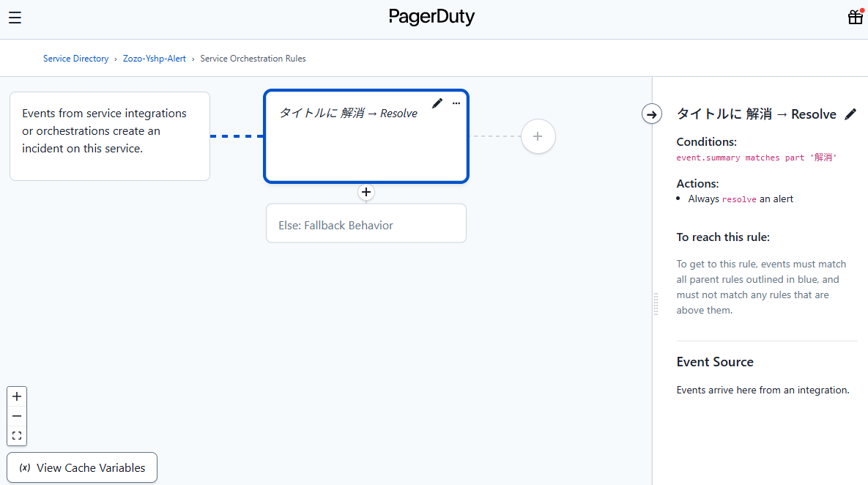Click the resolve action code text

[x=739, y=199]
